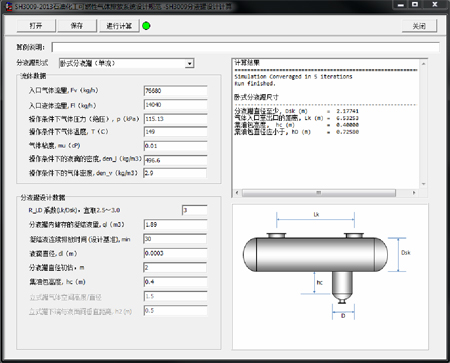Click the R_LD coefficient field containing 3
The height and width of the screenshot is (363, 450).
tap(195, 210)
